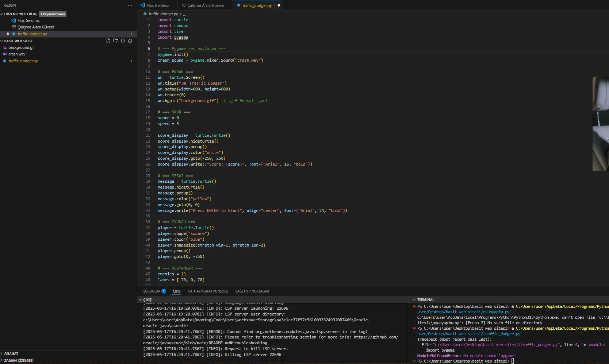Refresh the explorer file list
The image size is (609, 364).
[123, 41]
